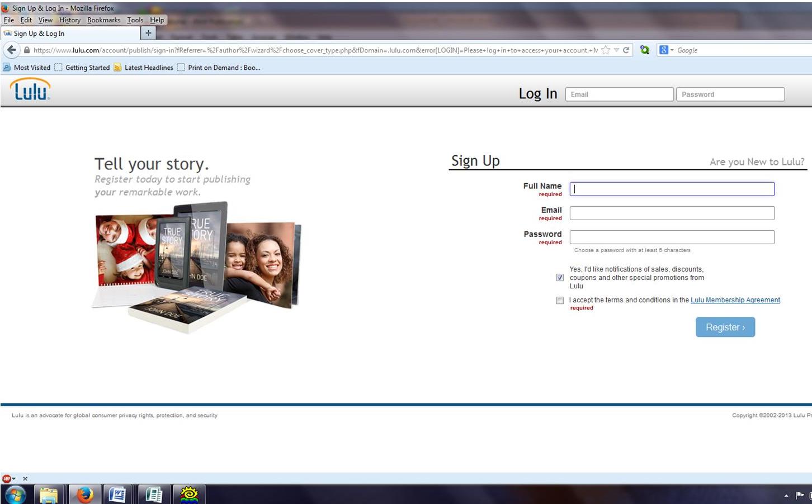
Task: Show hidden system tray icons arrow
Action: pyautogui.click(x=786, y=496)
